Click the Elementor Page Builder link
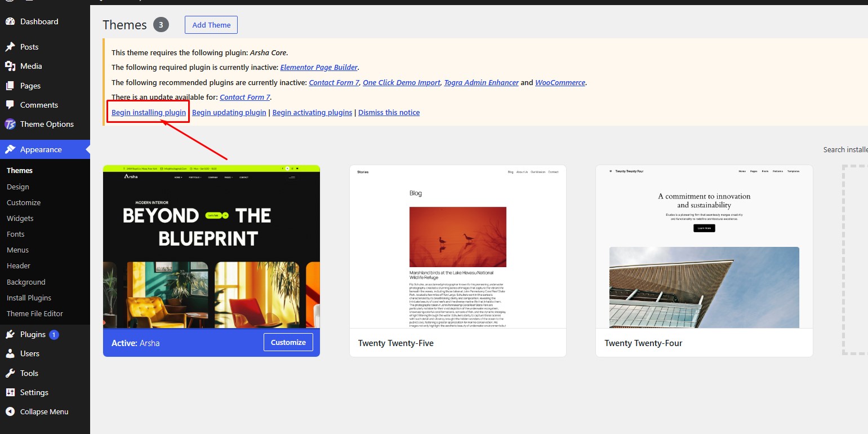 [x=319, y=67]
